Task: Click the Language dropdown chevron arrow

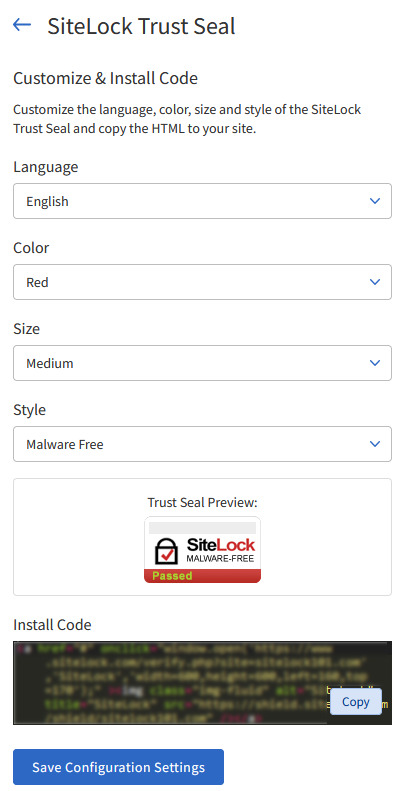Action: (x=375, y=201)
